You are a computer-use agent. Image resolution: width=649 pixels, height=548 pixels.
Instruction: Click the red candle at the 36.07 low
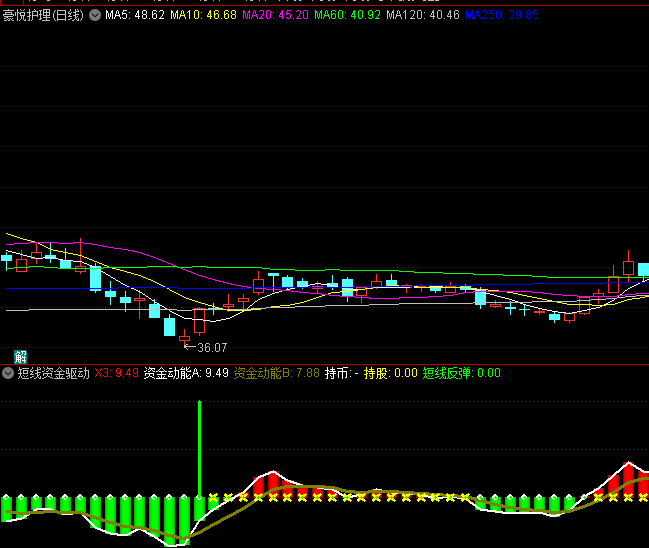point(184,338)
